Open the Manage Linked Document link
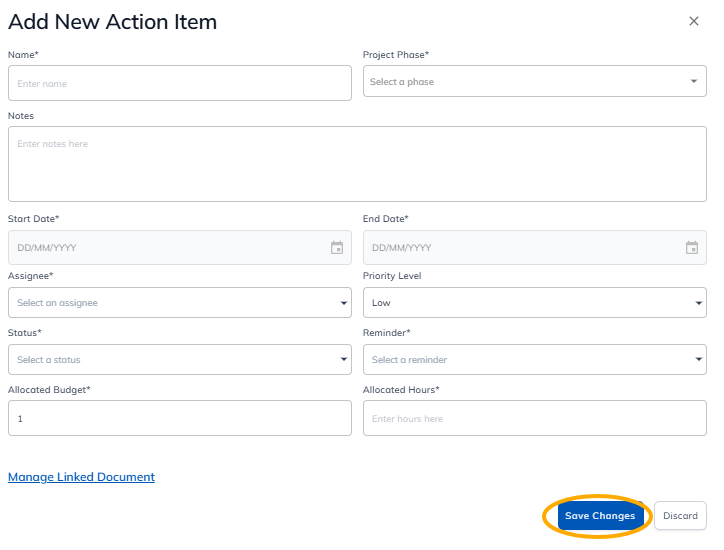The width and height of the screenshot is (724, 550). click(81, 477)
